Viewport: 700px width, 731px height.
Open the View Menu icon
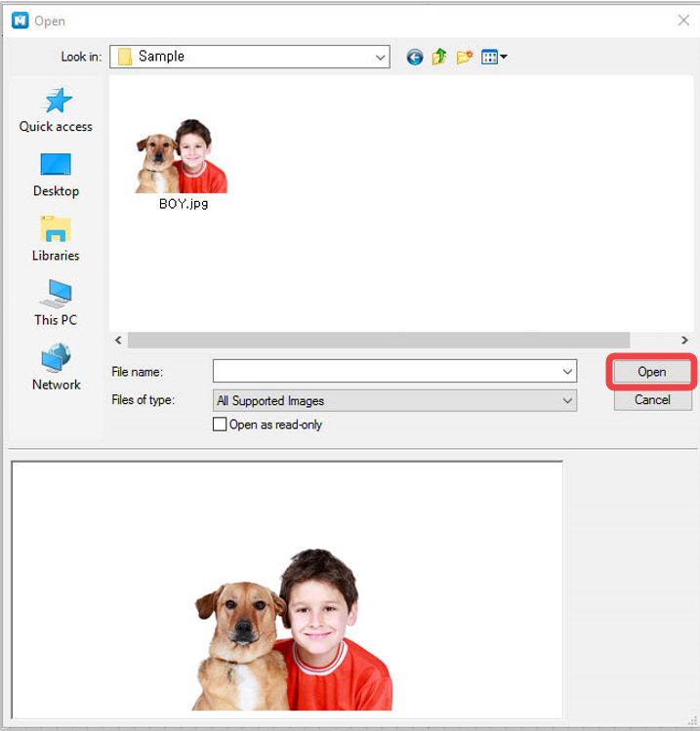pos(494,57)
